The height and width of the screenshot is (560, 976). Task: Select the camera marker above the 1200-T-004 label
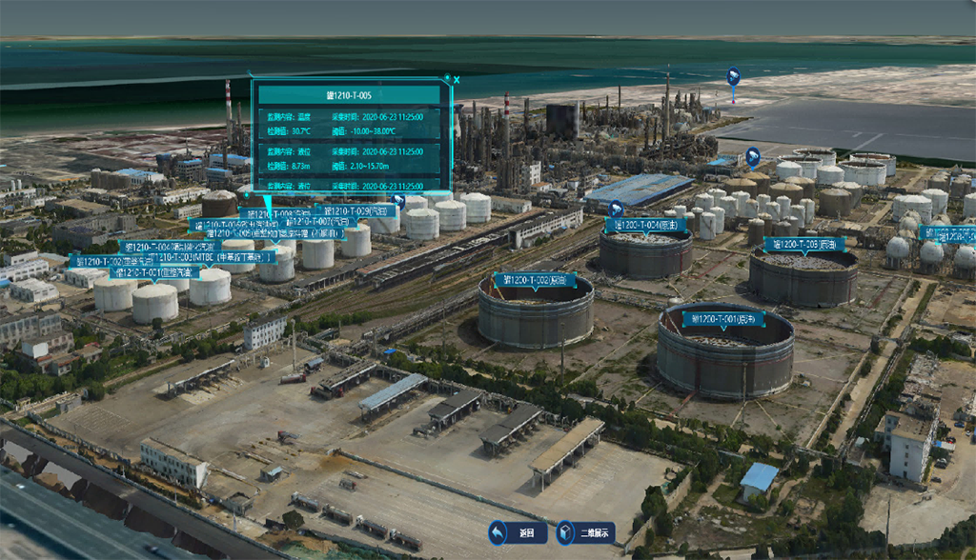coord(617,209)
